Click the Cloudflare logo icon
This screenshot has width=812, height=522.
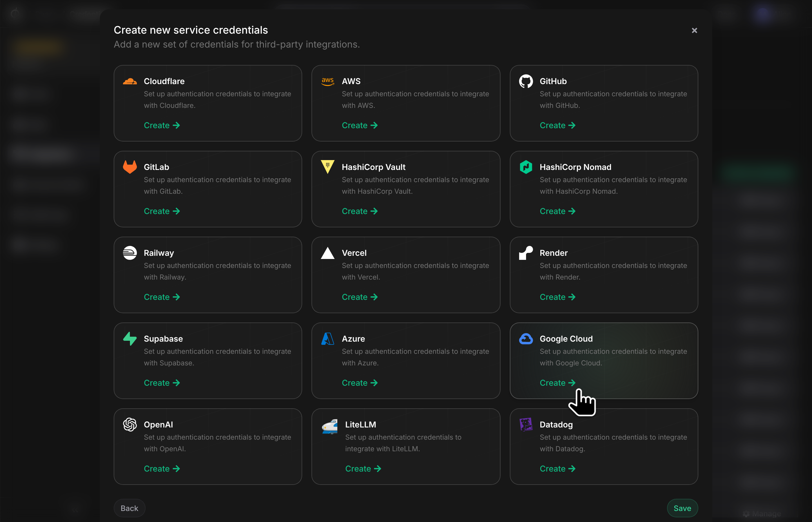(130, 81)
